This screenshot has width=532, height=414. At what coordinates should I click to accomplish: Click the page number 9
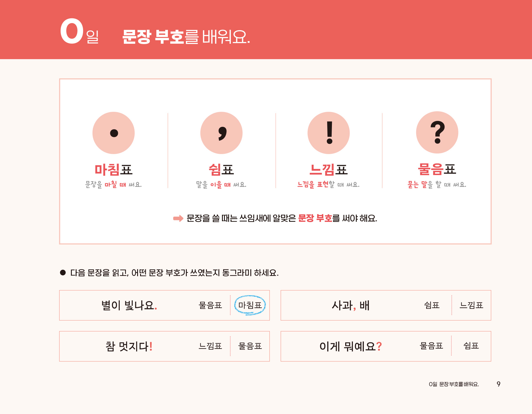(498, 384)
